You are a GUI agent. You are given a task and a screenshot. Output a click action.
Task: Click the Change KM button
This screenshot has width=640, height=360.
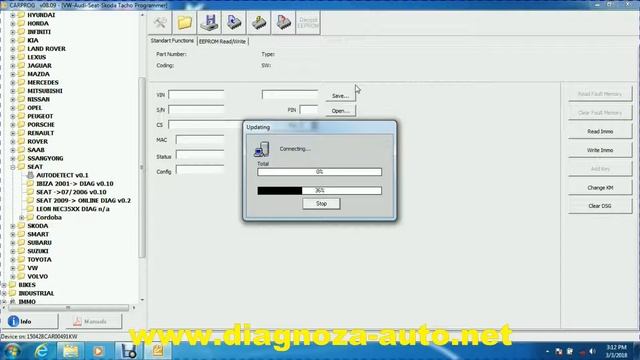coord(600,188)
